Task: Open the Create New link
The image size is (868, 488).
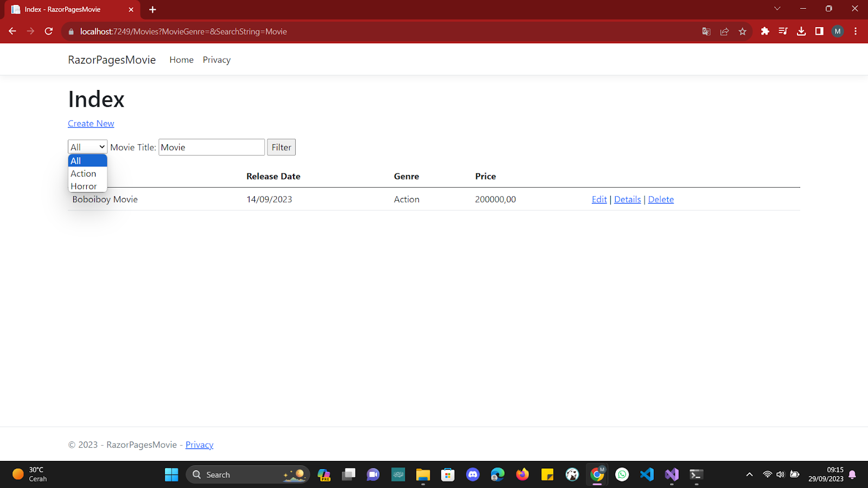Action: [91, 124]
